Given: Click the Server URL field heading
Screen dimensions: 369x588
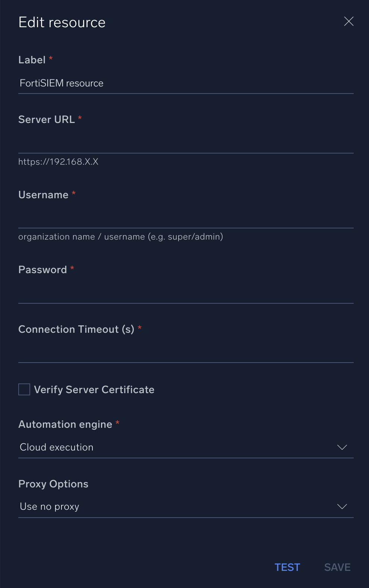Looking at the screenshot, I should click(x=47, y=119).
